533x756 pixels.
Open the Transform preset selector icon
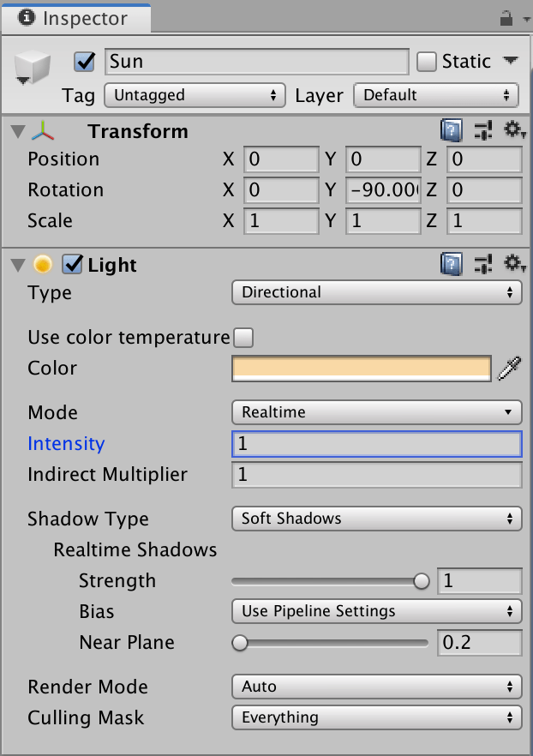click(x=482, y=131)
